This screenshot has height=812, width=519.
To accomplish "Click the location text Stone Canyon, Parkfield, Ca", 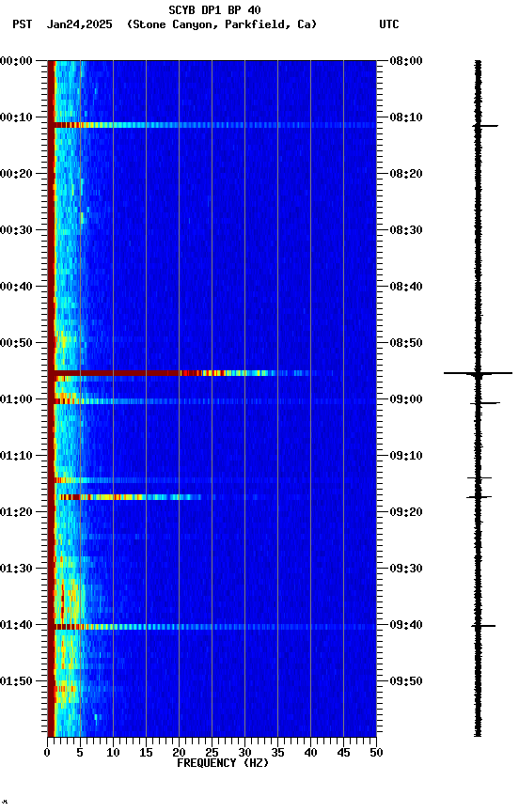I will pos(222,24).
